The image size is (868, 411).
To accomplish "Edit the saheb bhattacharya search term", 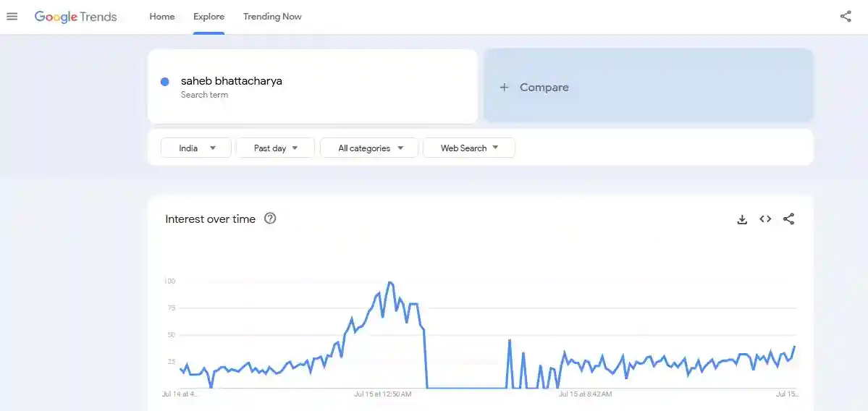I will tap(232, 81).
